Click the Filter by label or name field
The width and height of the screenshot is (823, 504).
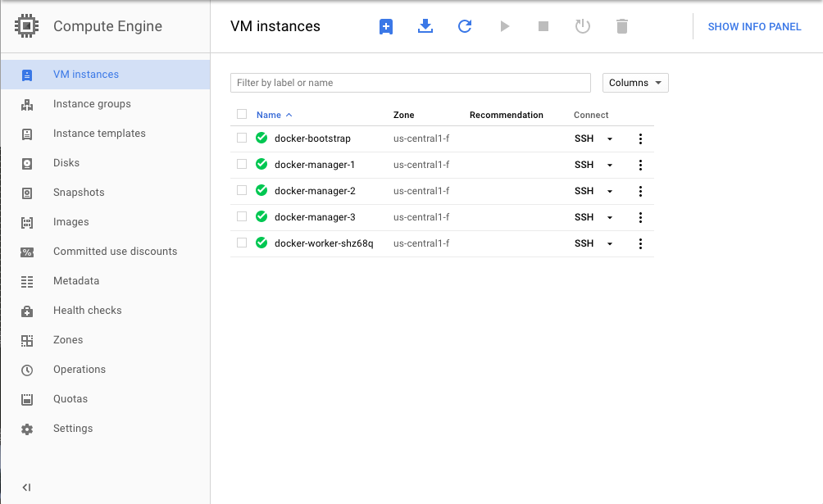tap(411, 83)
